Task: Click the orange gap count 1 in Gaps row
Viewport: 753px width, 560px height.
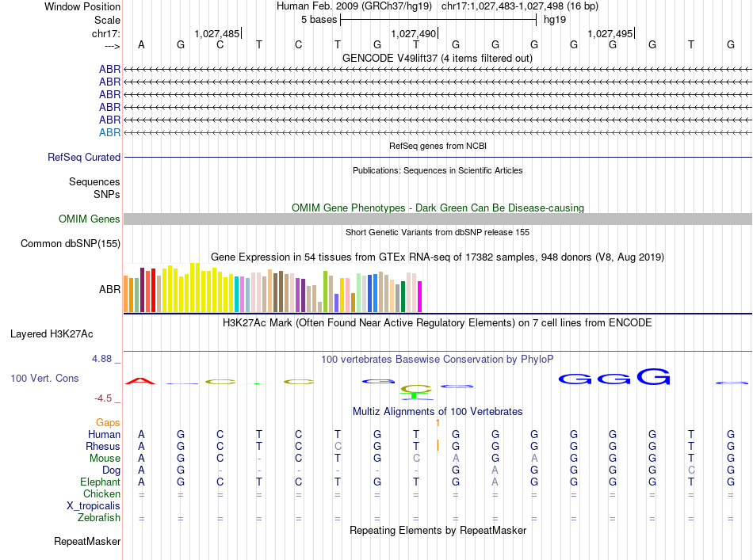Action: tap(438, 423)
